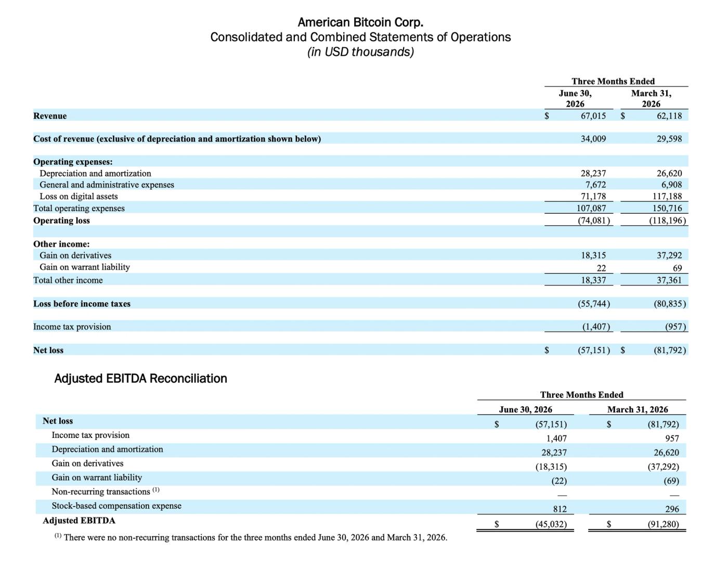Select the value 6,908

coord(672,185)
